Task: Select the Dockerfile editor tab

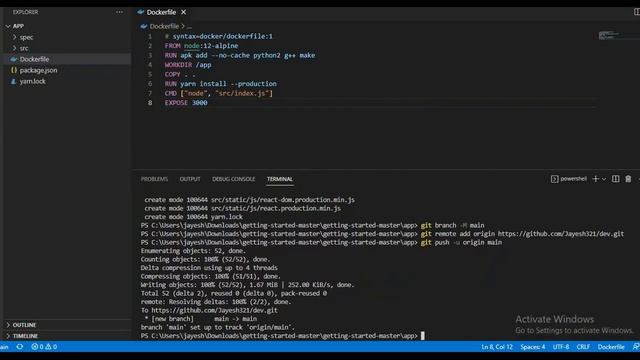Action: [162, 12]
